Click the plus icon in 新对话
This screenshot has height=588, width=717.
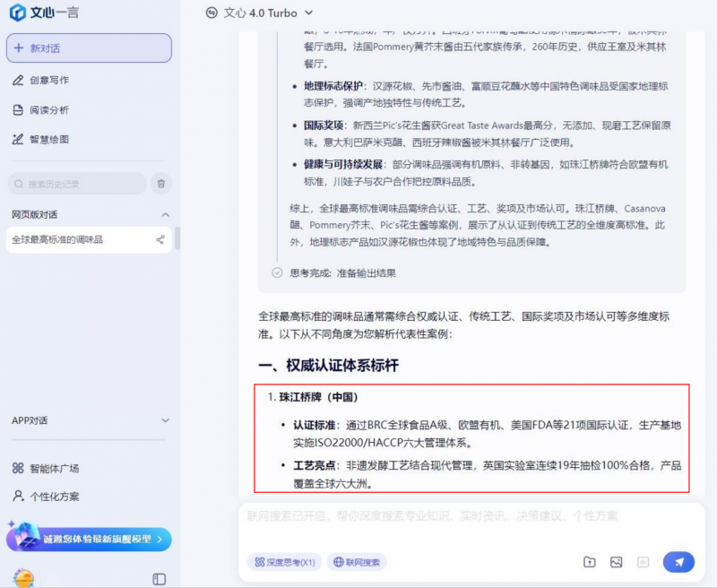[x=19, y=48]
